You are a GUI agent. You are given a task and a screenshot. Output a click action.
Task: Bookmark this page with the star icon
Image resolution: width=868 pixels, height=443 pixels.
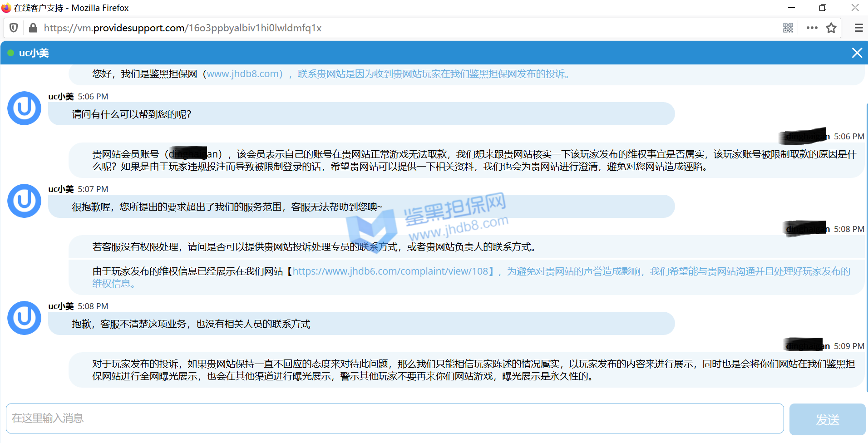(x=831, y=28)
